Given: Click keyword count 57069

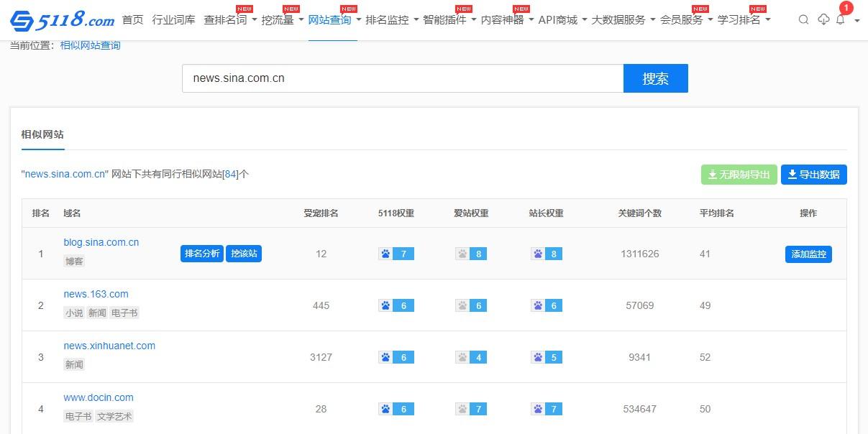Looking at the screenshot, I should [640, 305].
